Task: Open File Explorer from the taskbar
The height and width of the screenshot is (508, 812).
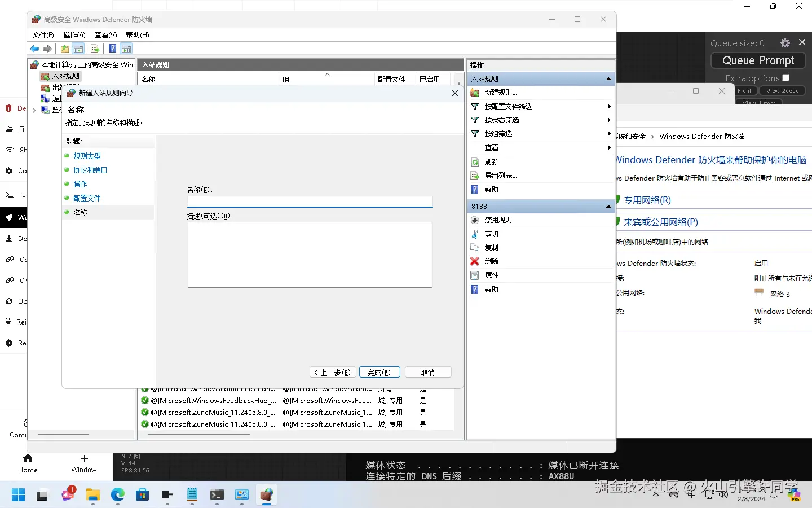Action: point(92,495)
